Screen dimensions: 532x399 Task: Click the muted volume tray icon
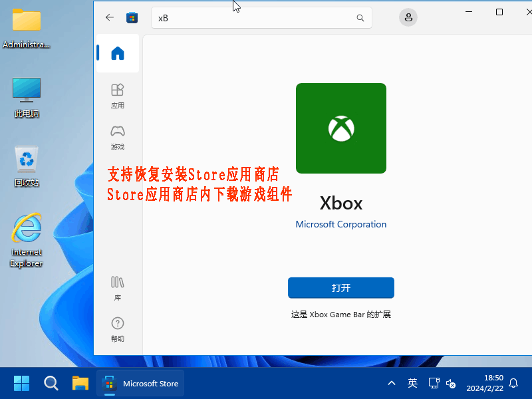pos(451,384)
